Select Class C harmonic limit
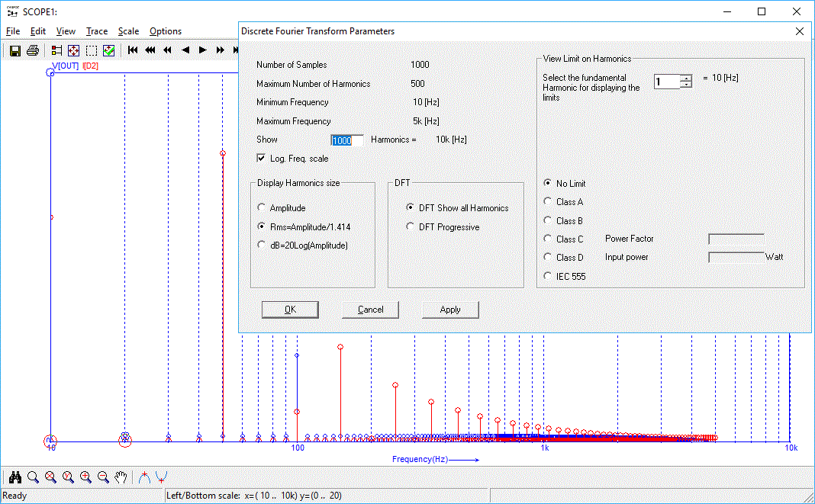 (x=547, y=239)
